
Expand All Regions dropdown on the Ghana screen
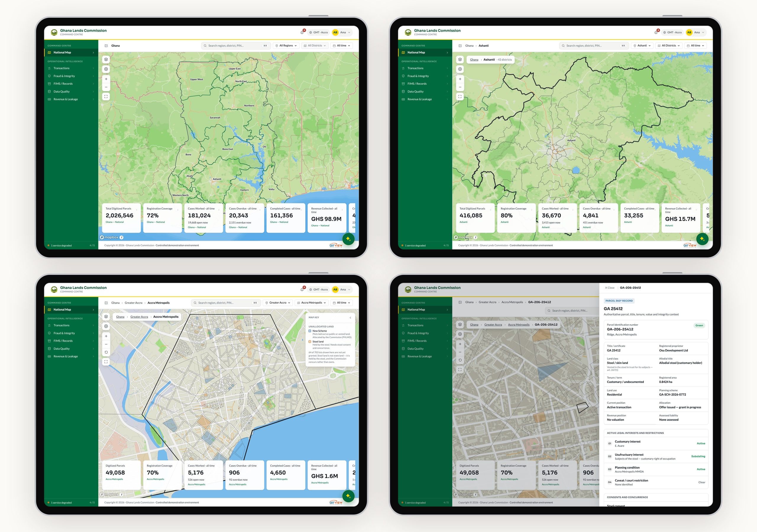tap(286, 46)
